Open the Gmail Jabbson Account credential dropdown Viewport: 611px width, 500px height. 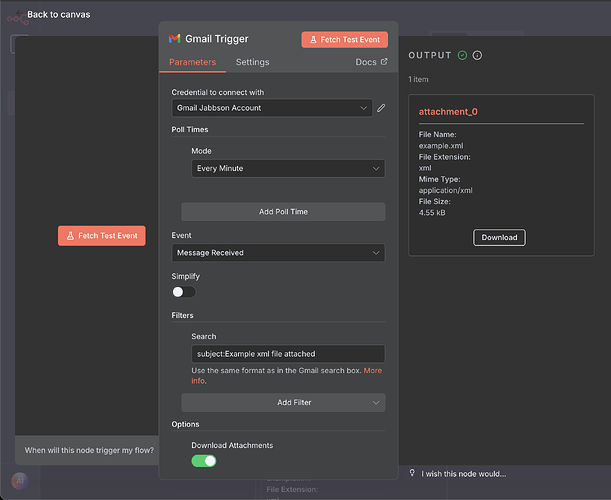(271, 108)
